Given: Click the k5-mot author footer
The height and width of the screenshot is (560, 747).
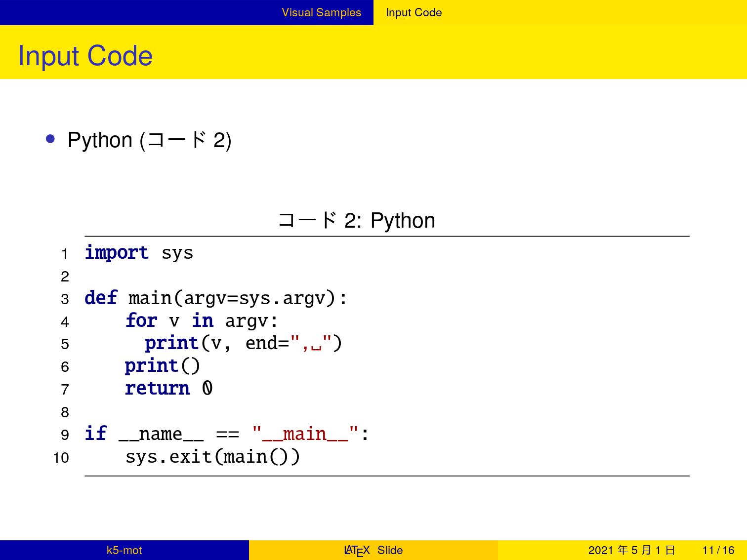Looking at the screenshot, I should [124, 550].
